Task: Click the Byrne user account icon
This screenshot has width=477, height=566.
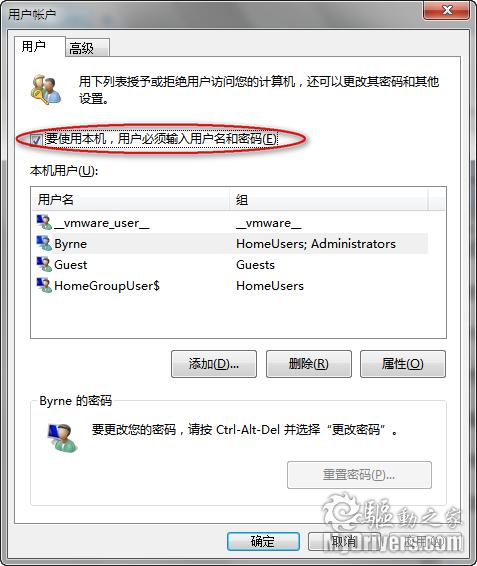Action: coord(44,243)
